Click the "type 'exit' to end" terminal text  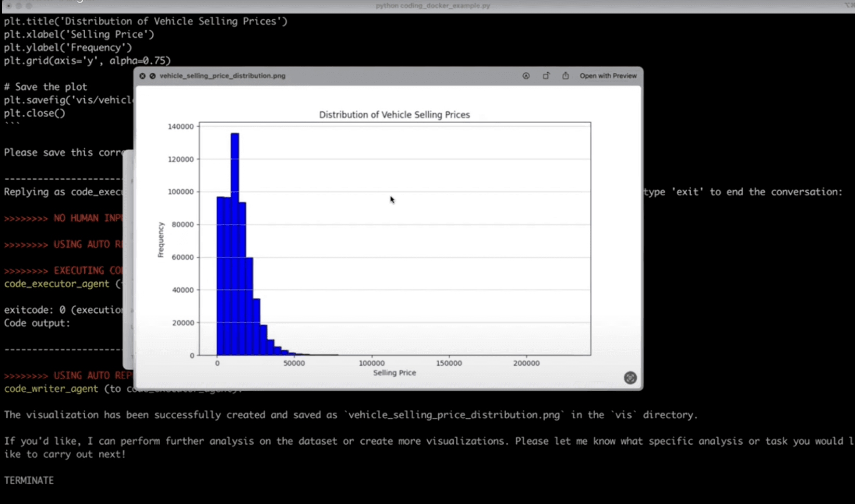click(x=743, y=192)
